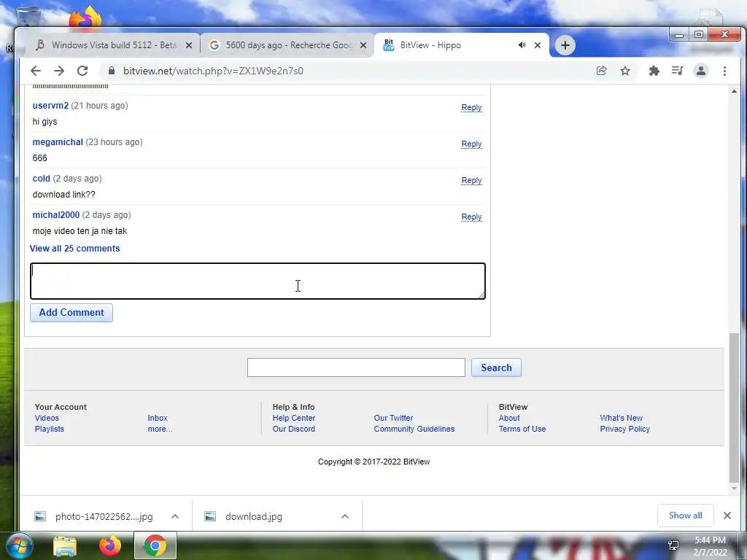
Task: Click the Search button
Action: click(x=496, y=367)
